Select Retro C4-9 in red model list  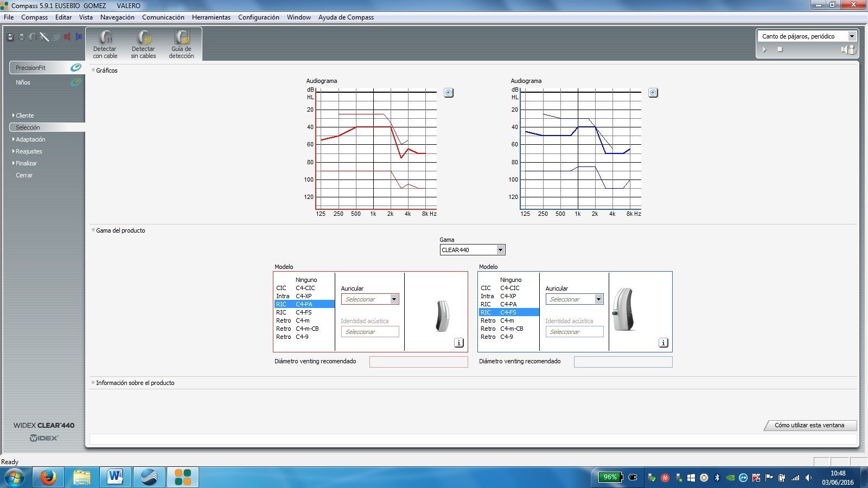point(304,337)
